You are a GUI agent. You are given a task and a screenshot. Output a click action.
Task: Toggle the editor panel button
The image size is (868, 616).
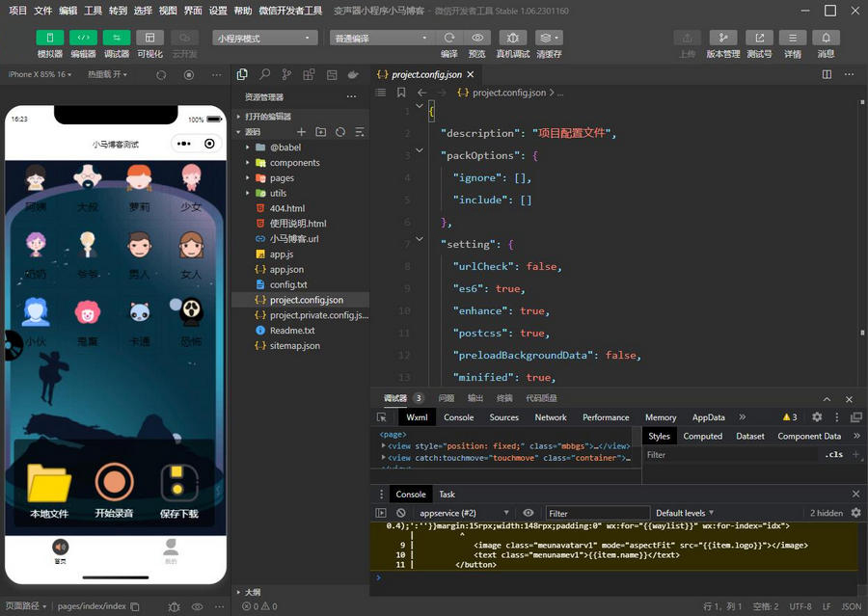tap(84, 38)
